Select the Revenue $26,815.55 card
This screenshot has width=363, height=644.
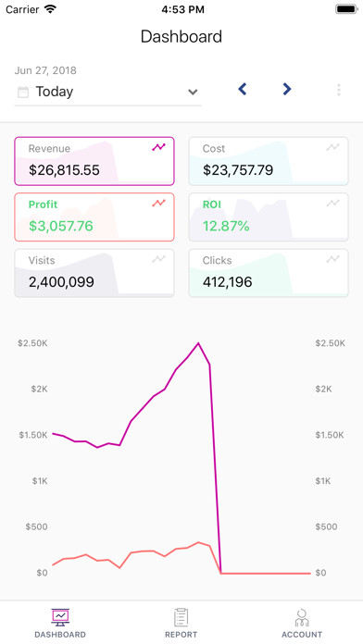coord(94,161)
